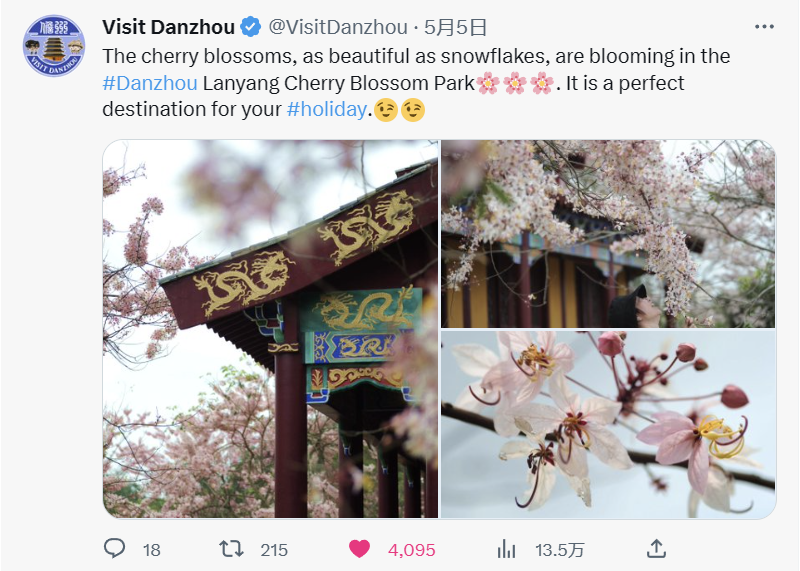Open the #holiday hashtag
800x571 pixels.
(x=327, y=109)
